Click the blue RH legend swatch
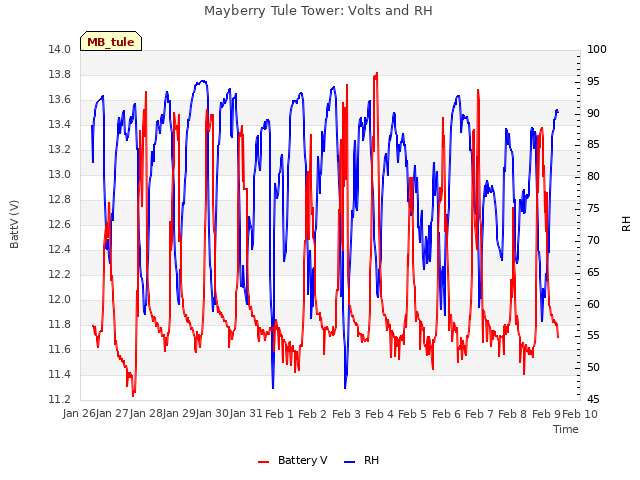The height and width of the screenshot is (480, 640). (349, 462)
